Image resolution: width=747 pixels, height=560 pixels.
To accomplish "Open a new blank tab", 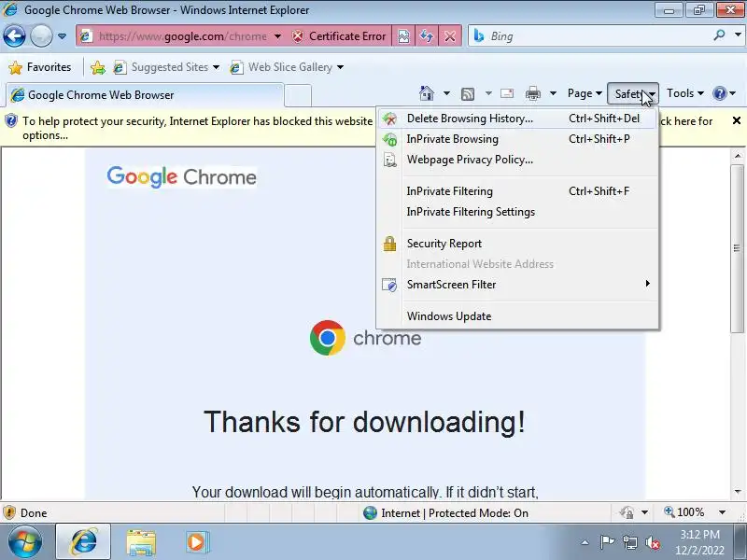I will pos(298,95).
